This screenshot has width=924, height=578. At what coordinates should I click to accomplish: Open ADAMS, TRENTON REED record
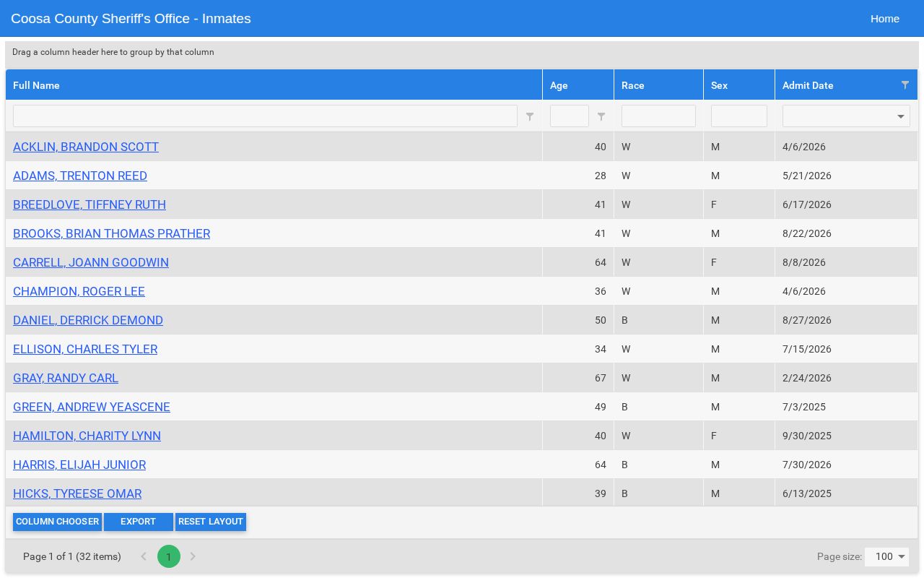(80, 176)
